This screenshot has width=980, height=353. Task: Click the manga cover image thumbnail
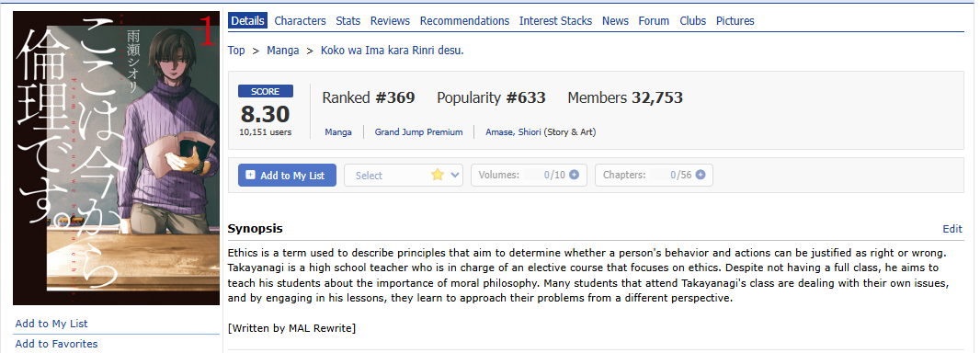(116, 158)
